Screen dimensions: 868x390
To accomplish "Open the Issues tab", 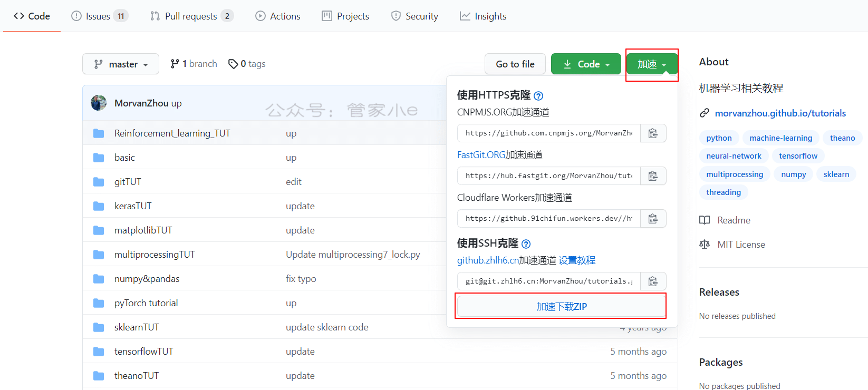I will 99,16.
